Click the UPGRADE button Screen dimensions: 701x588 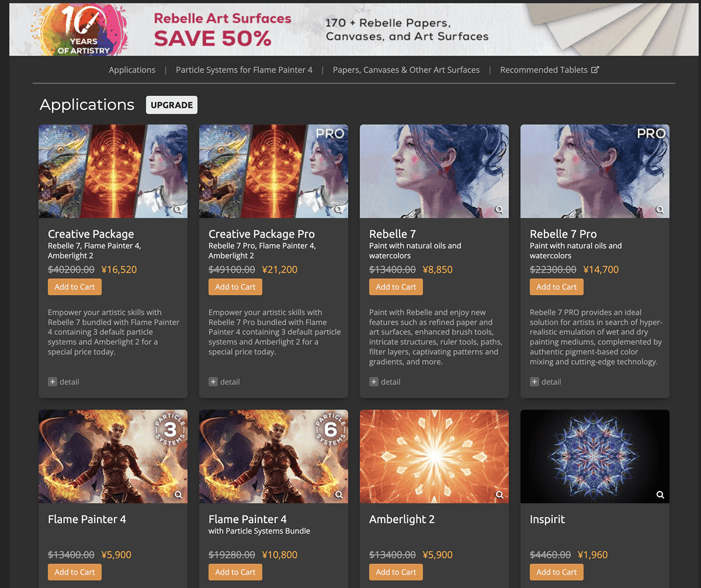pos(172,105)
